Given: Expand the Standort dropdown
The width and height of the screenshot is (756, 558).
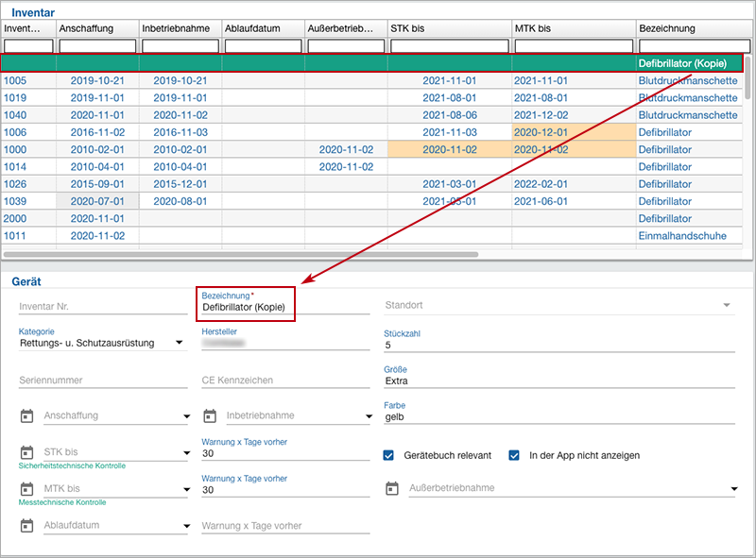Looking at the screenshot, I should click(x=726, y=305).
